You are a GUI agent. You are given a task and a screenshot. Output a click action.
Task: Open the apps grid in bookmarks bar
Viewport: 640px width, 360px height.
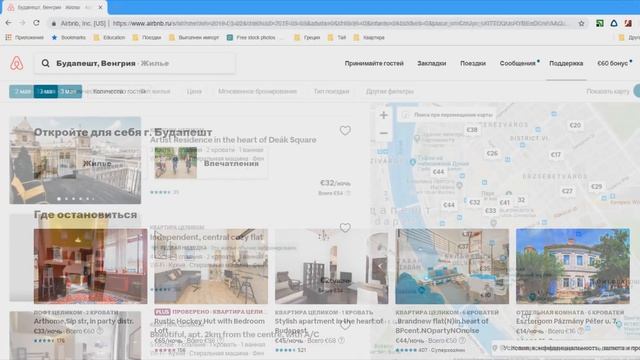click(8, 37)
